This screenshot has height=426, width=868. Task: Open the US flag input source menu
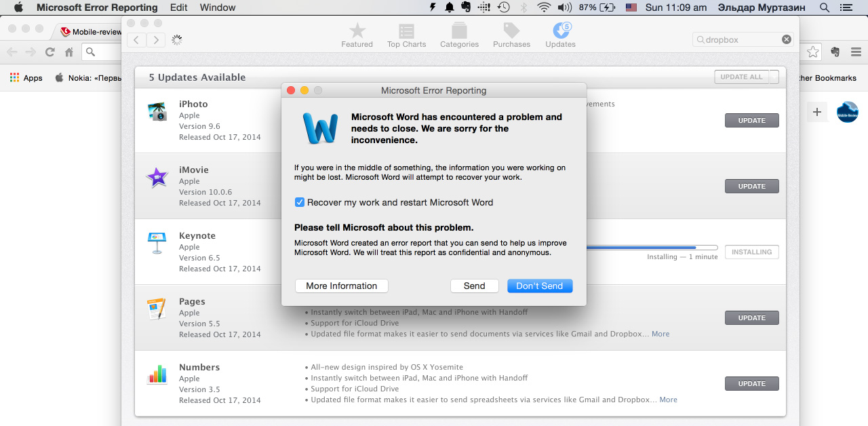point(631,7)
